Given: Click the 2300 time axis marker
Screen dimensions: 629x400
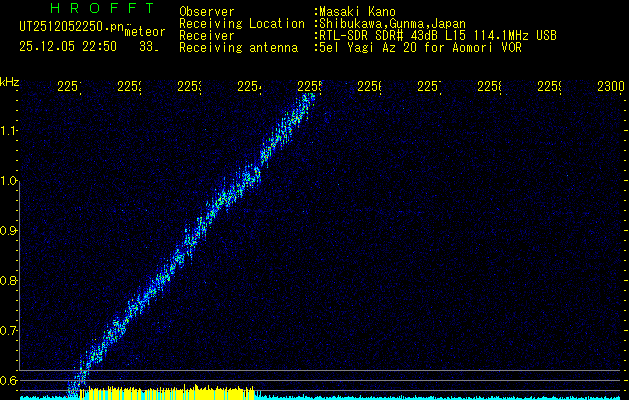Looking at the screenshot, I should click(609, 88).
